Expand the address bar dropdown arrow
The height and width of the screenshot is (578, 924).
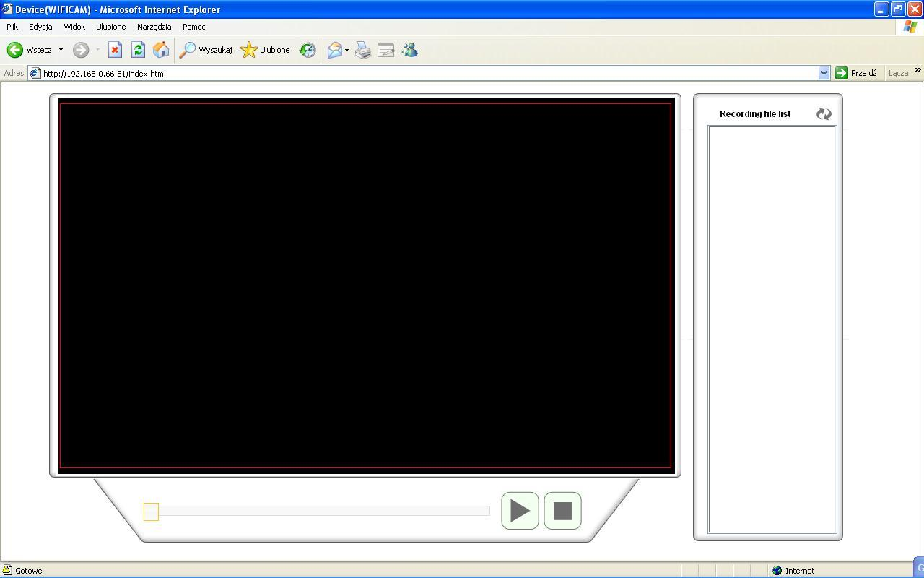(824, 73)
